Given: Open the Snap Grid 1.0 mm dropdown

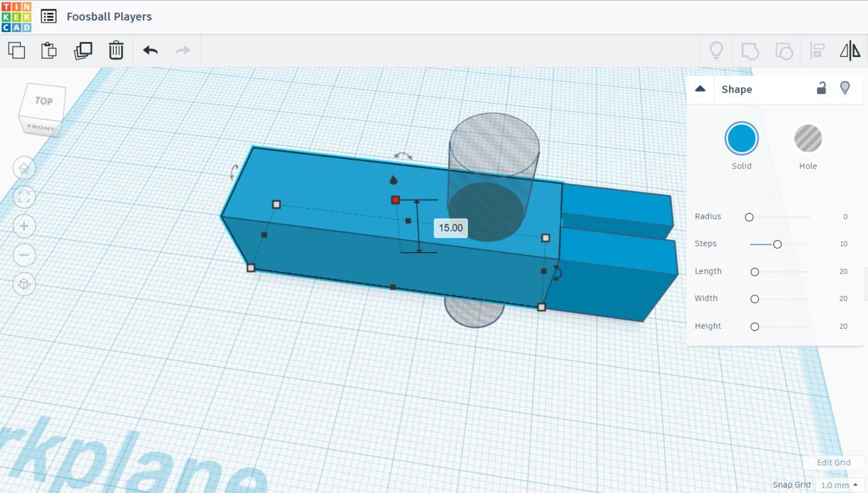Looking at the screenshot, I should pos(840,485).
